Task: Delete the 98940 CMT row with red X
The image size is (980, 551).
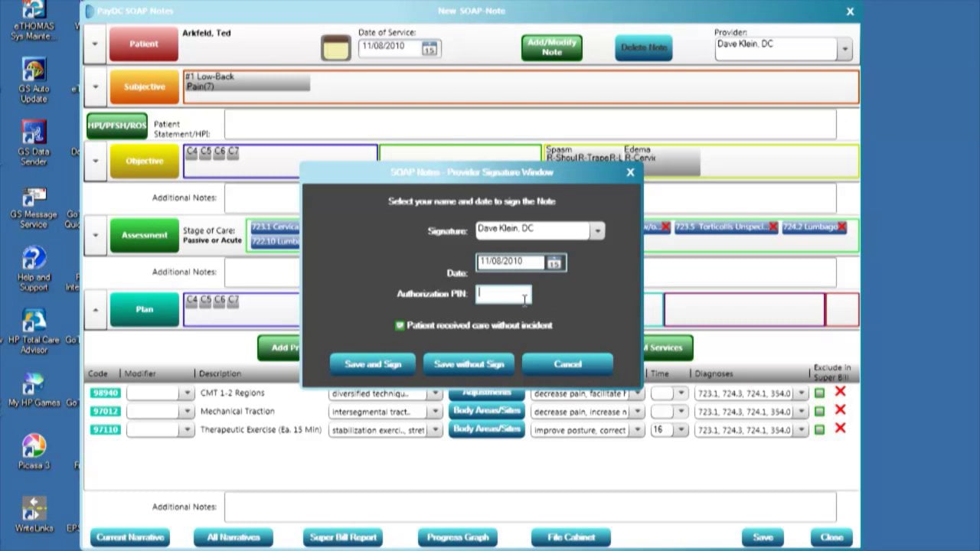Action: 840,392
